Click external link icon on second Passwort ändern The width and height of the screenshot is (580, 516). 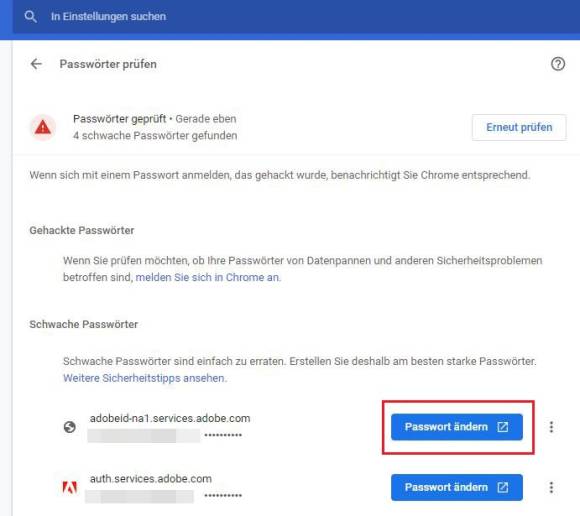tap(502, 488)
